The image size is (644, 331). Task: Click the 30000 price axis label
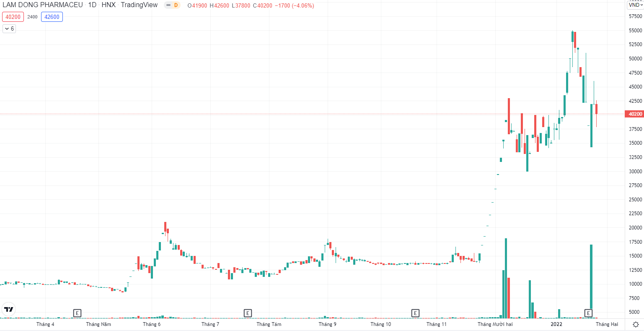click(635, 171)
